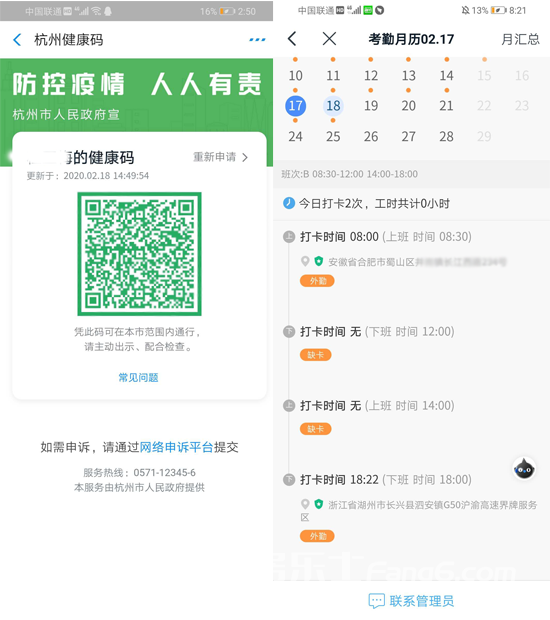Tap the 缺卡 tag under 12:00 下班
The height and width of the screenshot is (620, 550).
click(x=316, y=355)
